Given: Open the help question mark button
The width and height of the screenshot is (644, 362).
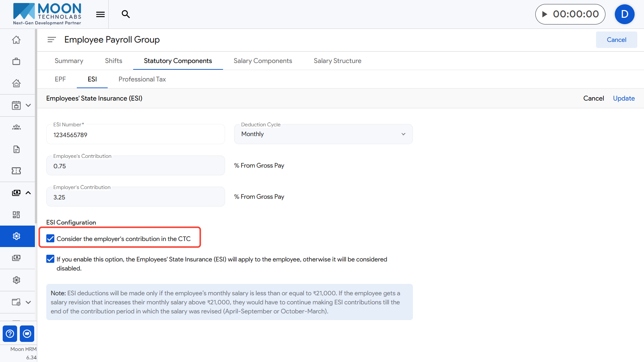Looking at the screenshot, I should pos(10,334).
